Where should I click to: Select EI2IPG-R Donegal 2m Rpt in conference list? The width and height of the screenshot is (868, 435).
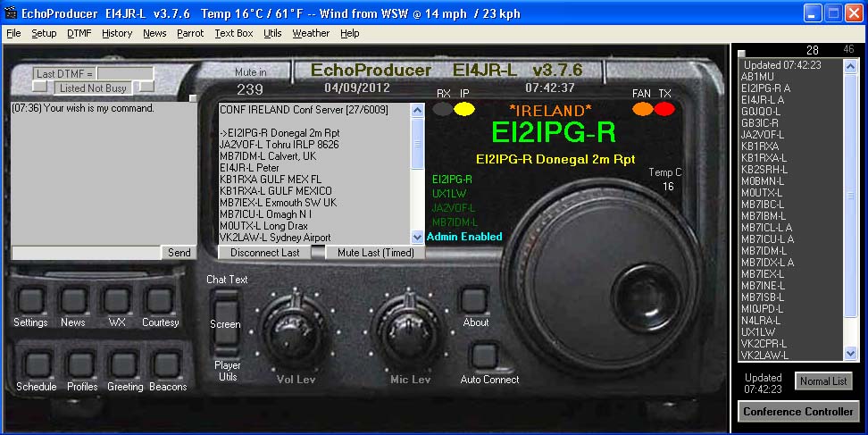(x=280, y=133)
